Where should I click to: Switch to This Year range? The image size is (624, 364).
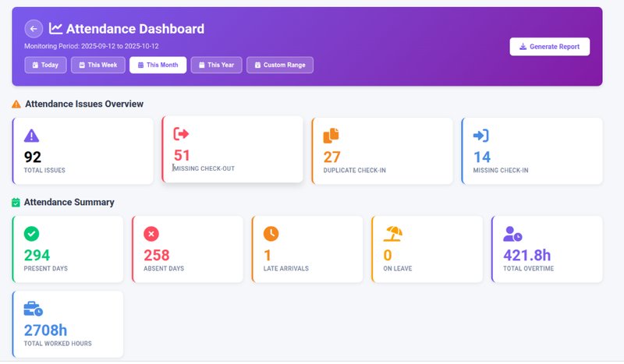[x=216, y=65]
